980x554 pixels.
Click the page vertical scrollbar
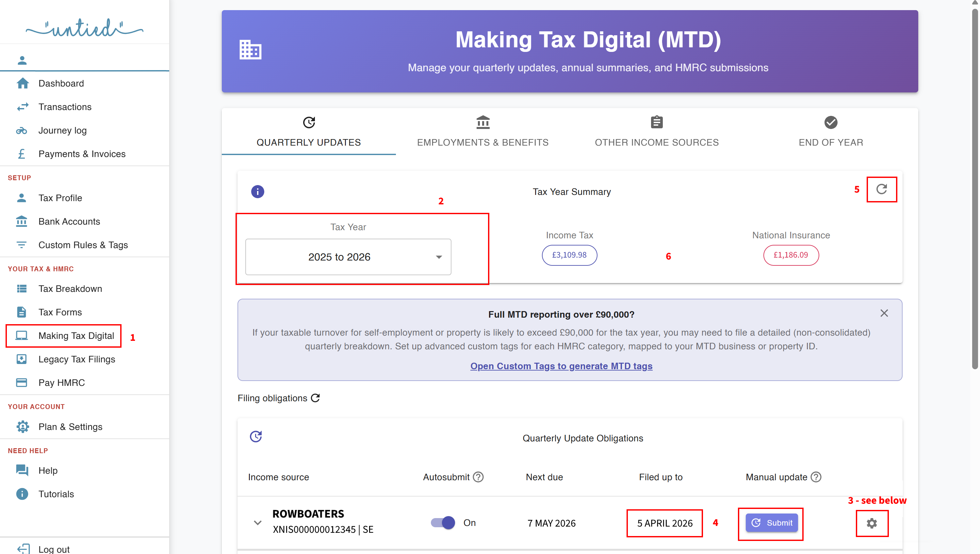[975, 190]
